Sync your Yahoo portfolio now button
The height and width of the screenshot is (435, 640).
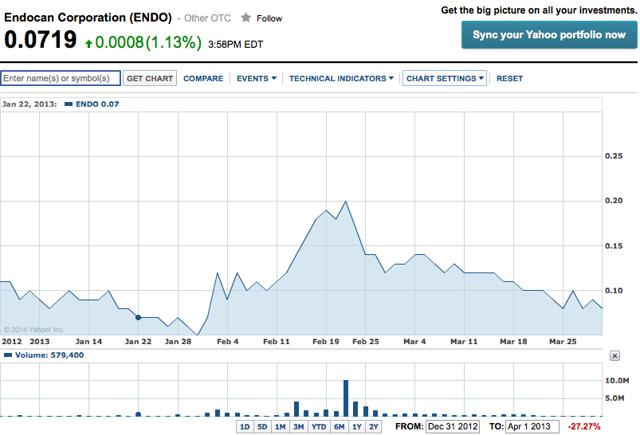tap(549, 35)
